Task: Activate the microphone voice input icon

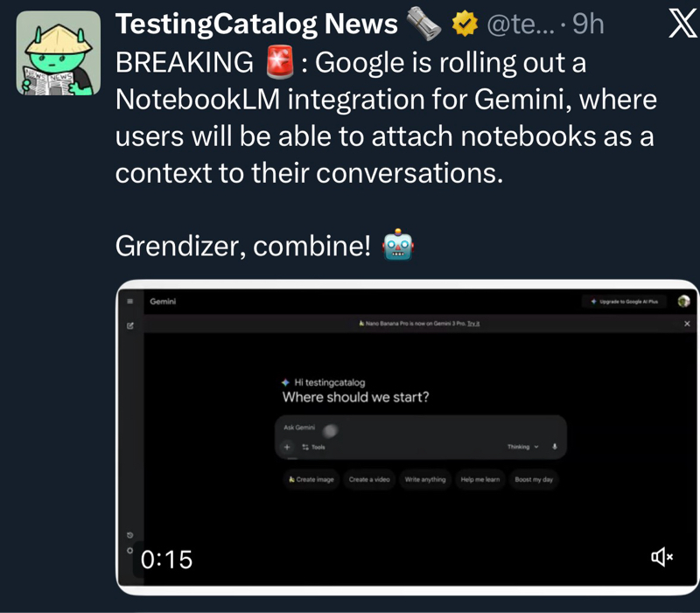Action: pyautogui.click(x=554, y=447)
